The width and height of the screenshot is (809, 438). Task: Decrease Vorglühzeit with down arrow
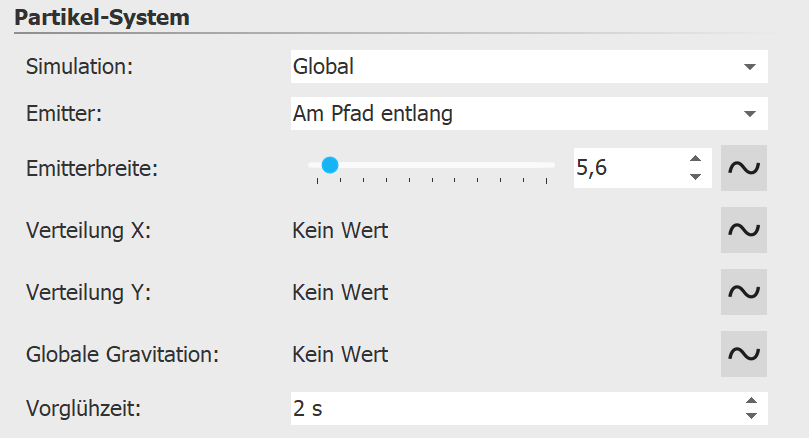tap(751, 414)
